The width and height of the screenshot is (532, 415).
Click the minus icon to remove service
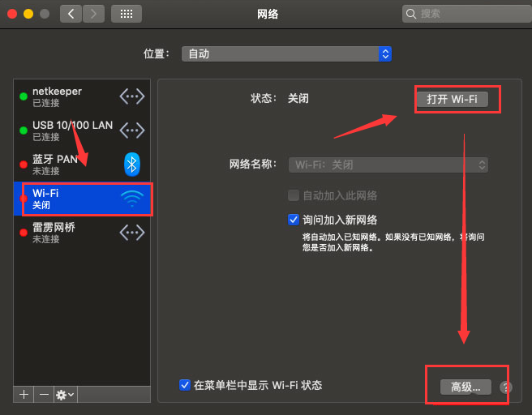click(44, 394)
